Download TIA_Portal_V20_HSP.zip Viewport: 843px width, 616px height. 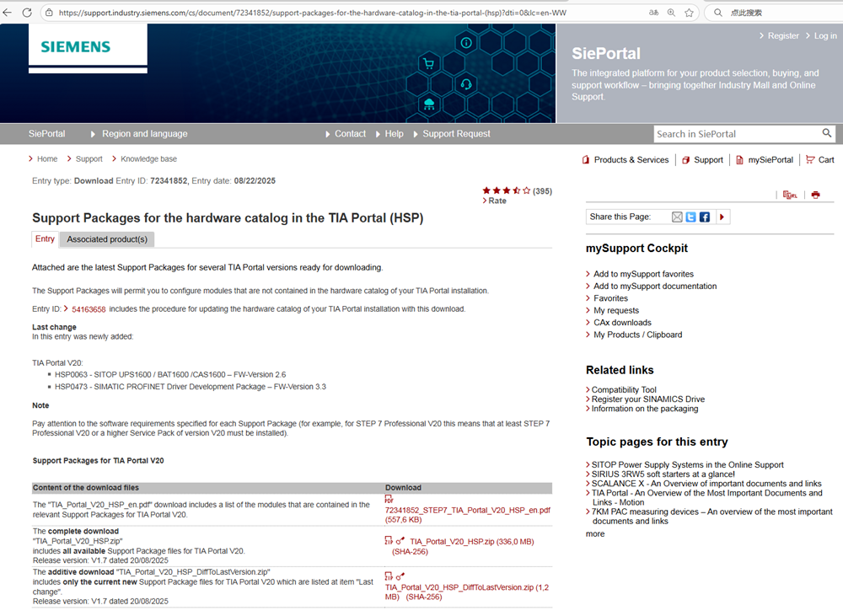pos(471,542)
